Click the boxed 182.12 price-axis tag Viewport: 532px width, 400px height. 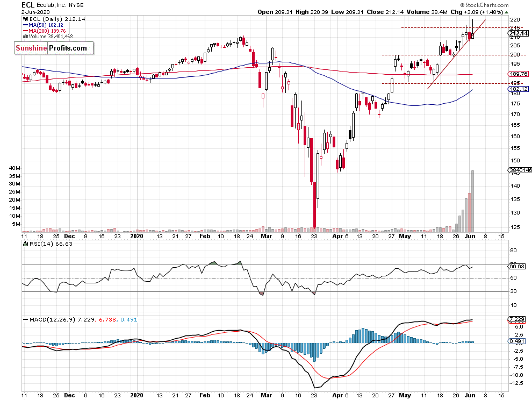[519, 89]
